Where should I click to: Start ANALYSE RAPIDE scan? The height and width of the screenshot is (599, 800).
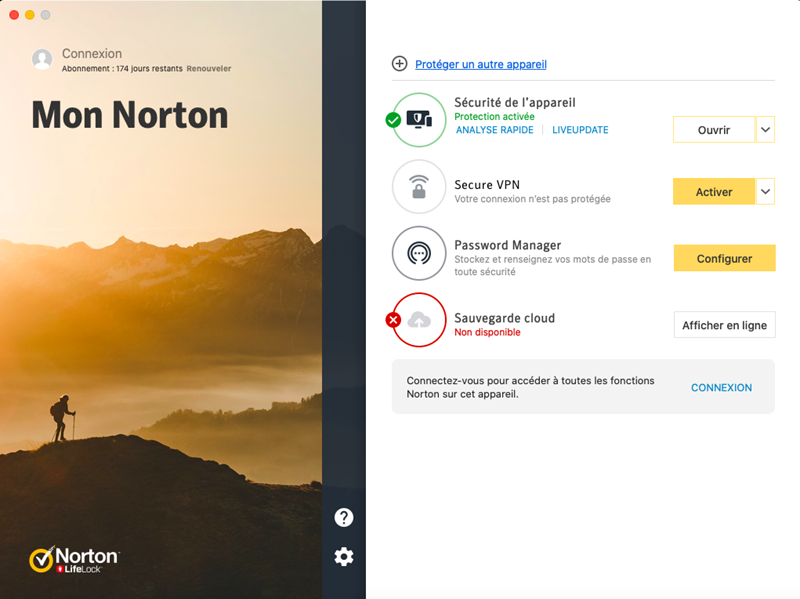click(494, 130)
